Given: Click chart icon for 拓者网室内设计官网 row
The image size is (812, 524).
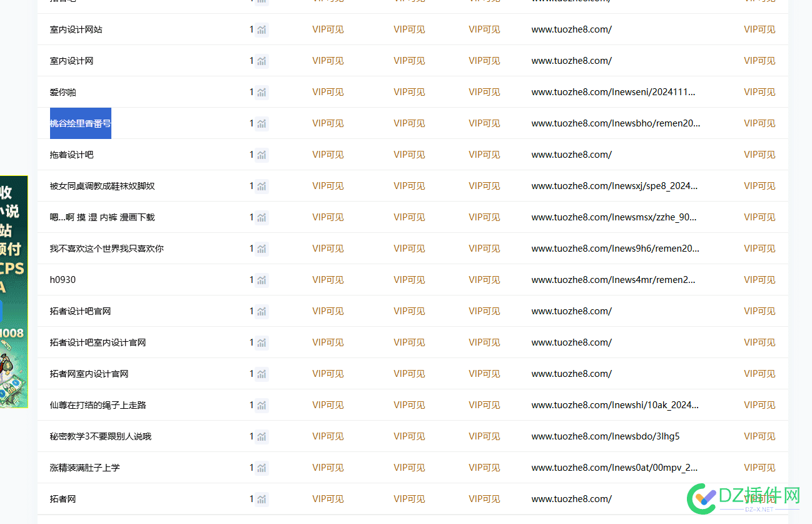Looking at the screenshot, I should click(x=261, y=374).
